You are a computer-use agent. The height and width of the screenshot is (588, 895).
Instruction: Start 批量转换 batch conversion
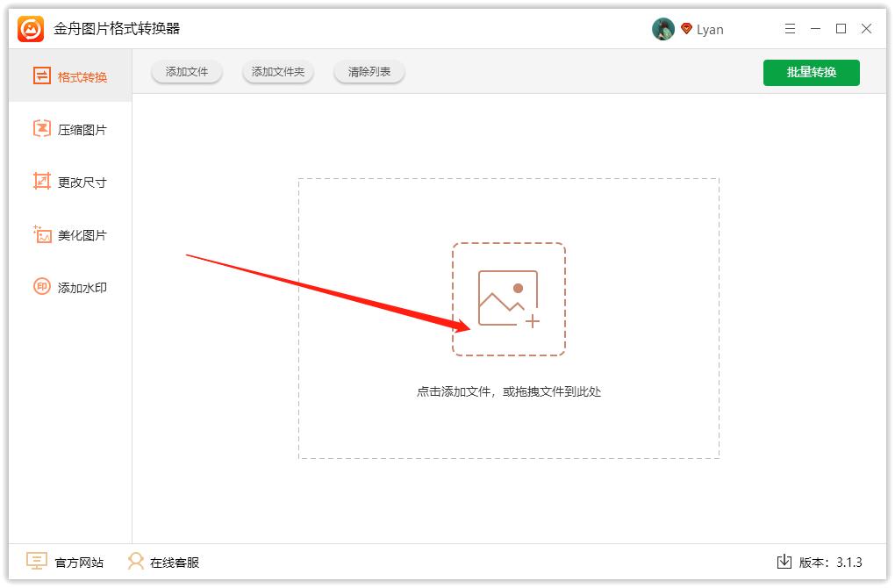[811, 73]
